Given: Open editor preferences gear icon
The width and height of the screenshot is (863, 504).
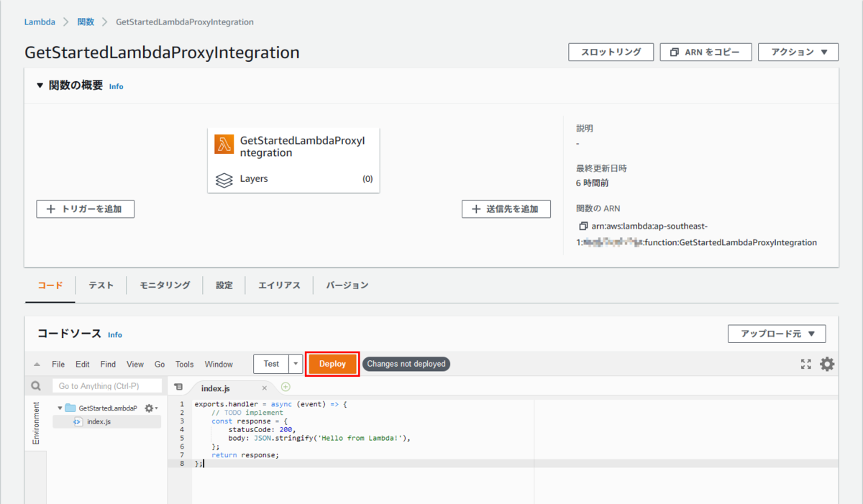Looking at the screenshot, I should click(827, 365).
